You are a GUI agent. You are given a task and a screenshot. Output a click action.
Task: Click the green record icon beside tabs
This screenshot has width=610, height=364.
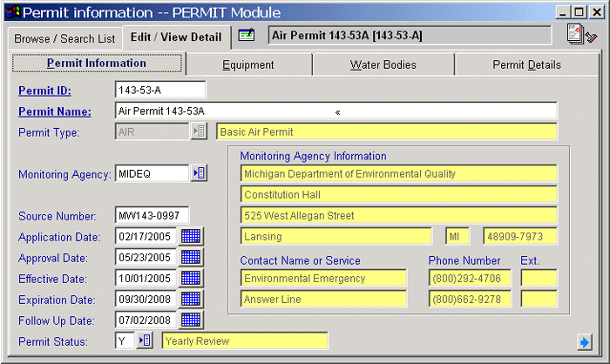pyautogui.click(x=247, y=36)
